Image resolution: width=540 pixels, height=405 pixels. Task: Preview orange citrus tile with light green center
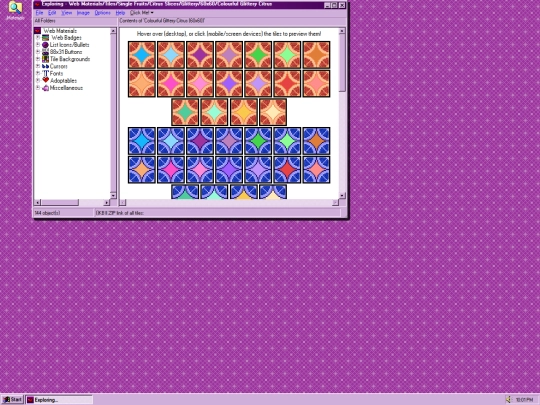[x=287, y=55]
